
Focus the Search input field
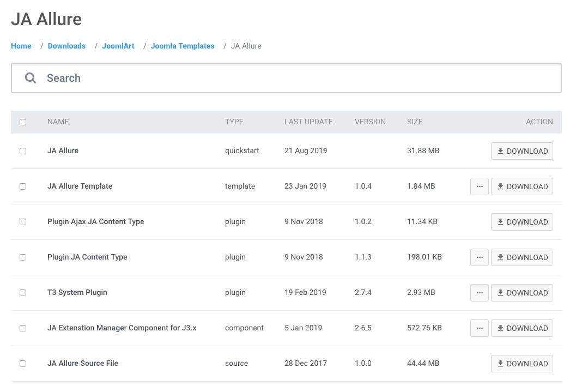click(x=294, y=78)
